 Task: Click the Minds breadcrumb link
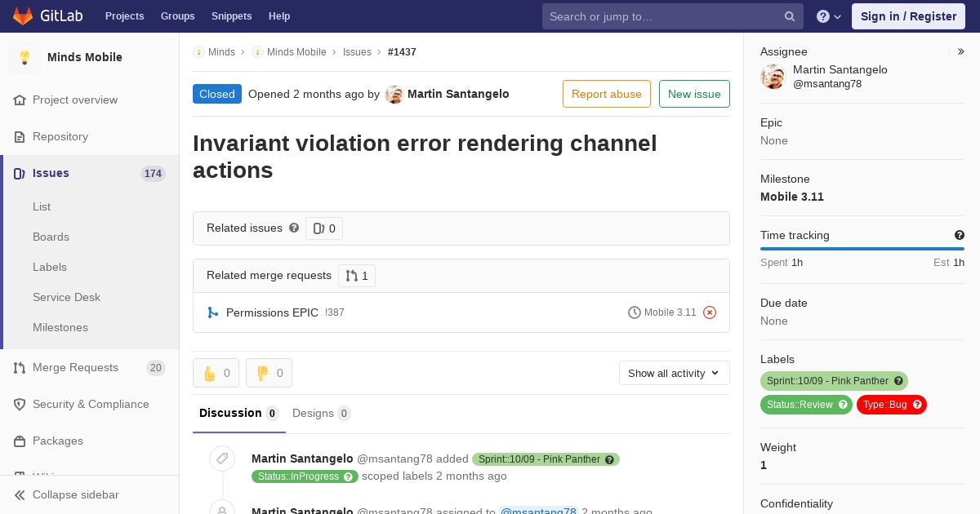pyautogui.click(x=221, y=52)
